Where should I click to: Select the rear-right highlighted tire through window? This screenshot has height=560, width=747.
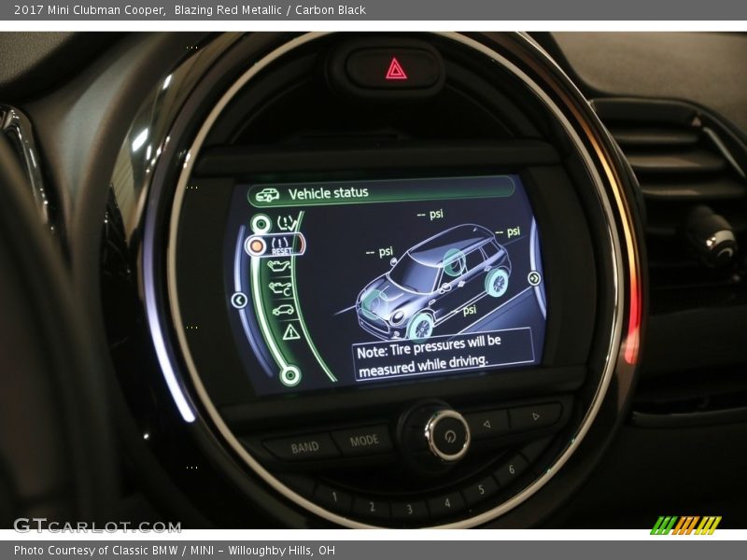pyautogui.click(x=454, y=263)
